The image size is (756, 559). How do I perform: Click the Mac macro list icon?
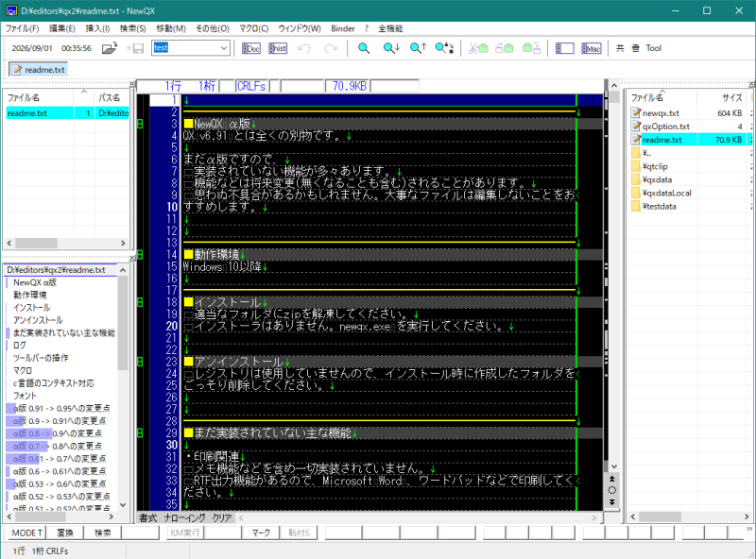pos(592,48)
